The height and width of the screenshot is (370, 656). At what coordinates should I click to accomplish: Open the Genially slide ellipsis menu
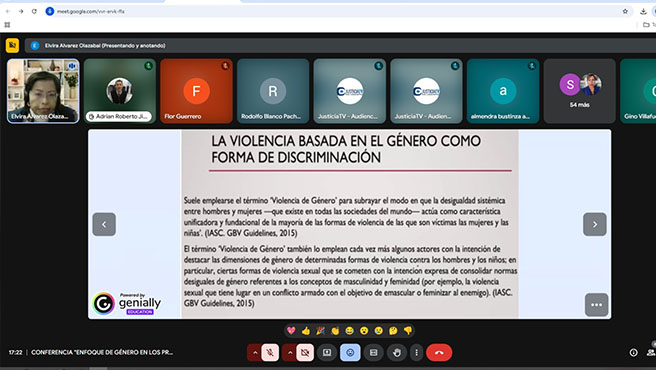(x=597, y=305)
